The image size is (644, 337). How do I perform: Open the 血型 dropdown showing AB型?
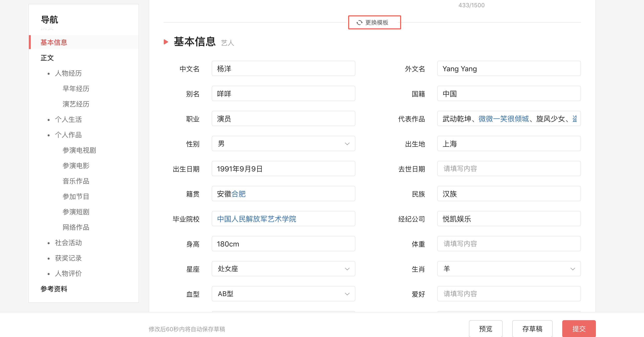(x=347, y=294)
